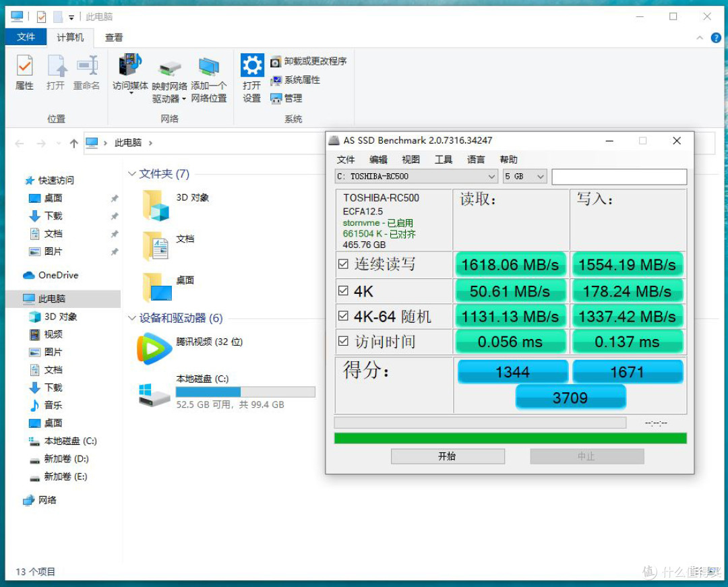The width and height of the screenshot is (728, 587).
Task: Click the 打开 icon in the 位置 group
Action: [x=56, y=66]
